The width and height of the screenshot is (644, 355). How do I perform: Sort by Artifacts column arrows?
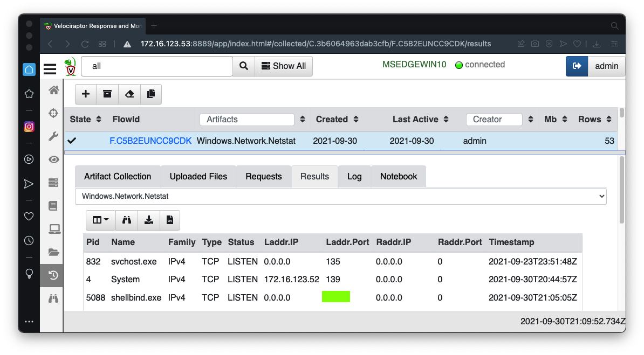tap(302, 119)
